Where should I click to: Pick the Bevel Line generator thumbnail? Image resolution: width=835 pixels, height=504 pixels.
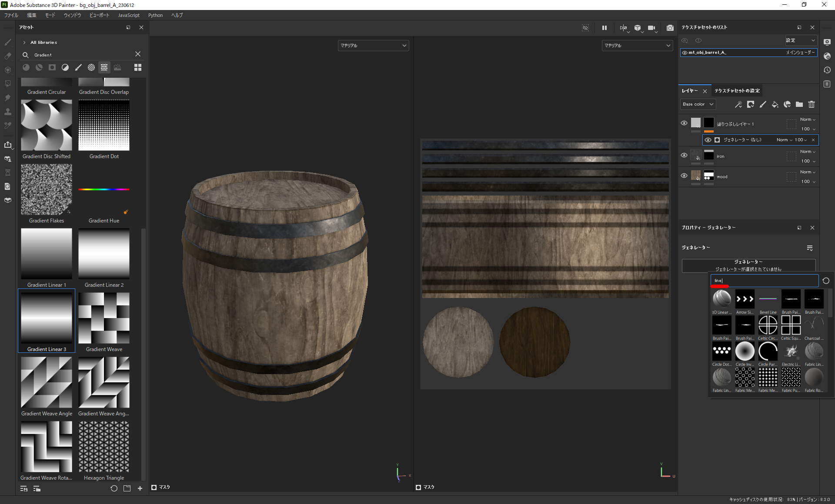[768, 300]
